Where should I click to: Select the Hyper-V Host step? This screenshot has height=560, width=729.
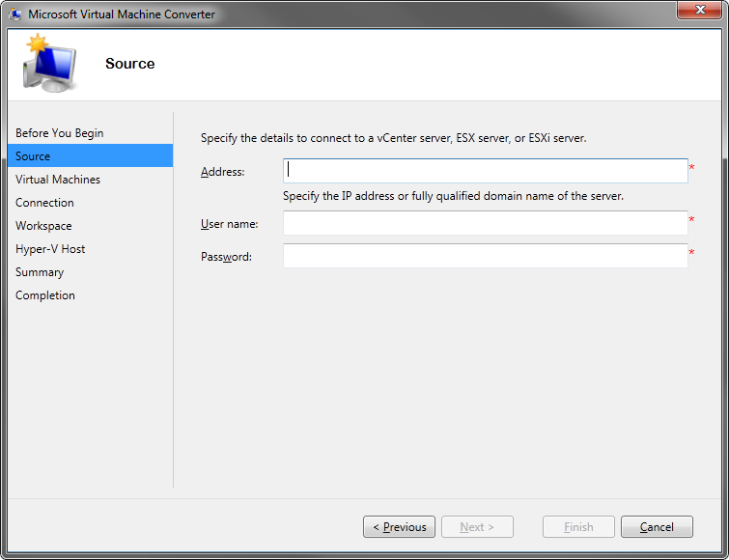pyautogui.click(x=50, y=249)
